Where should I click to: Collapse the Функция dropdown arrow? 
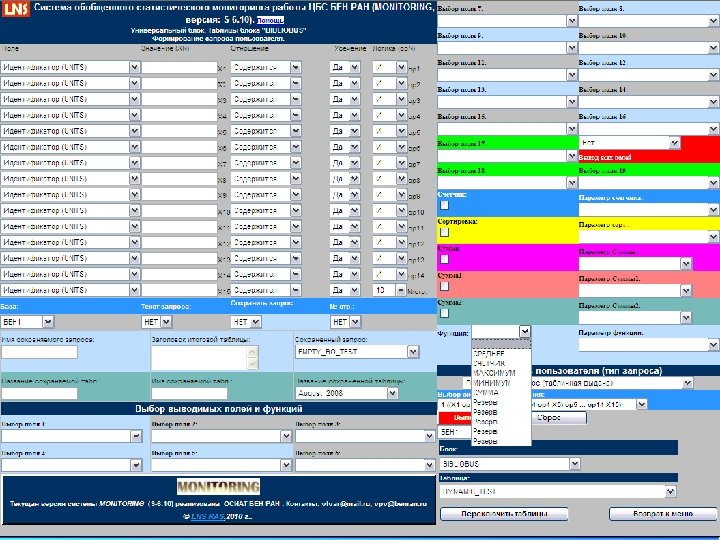tap(525, 332)
